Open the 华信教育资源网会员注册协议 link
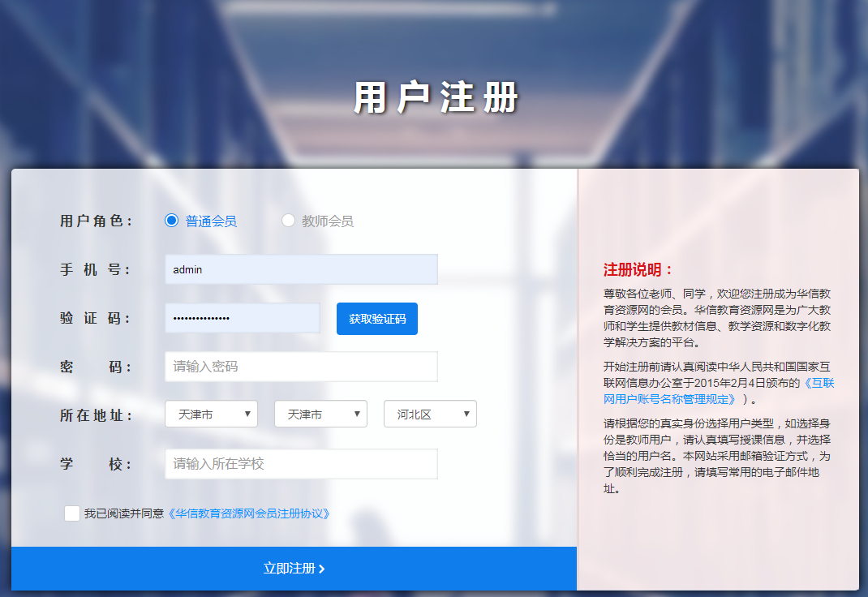Image resolution: width=868 pixels, height=597 pixels. 248,513
